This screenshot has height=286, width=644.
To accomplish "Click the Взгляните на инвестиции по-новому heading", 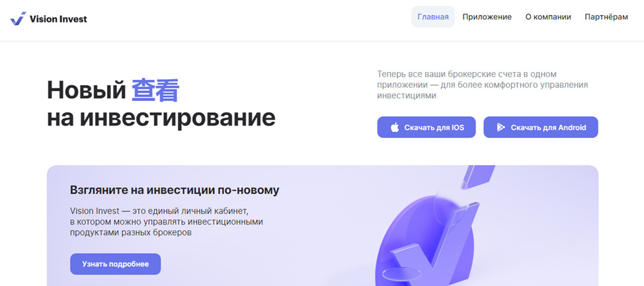I will point(175,190).
